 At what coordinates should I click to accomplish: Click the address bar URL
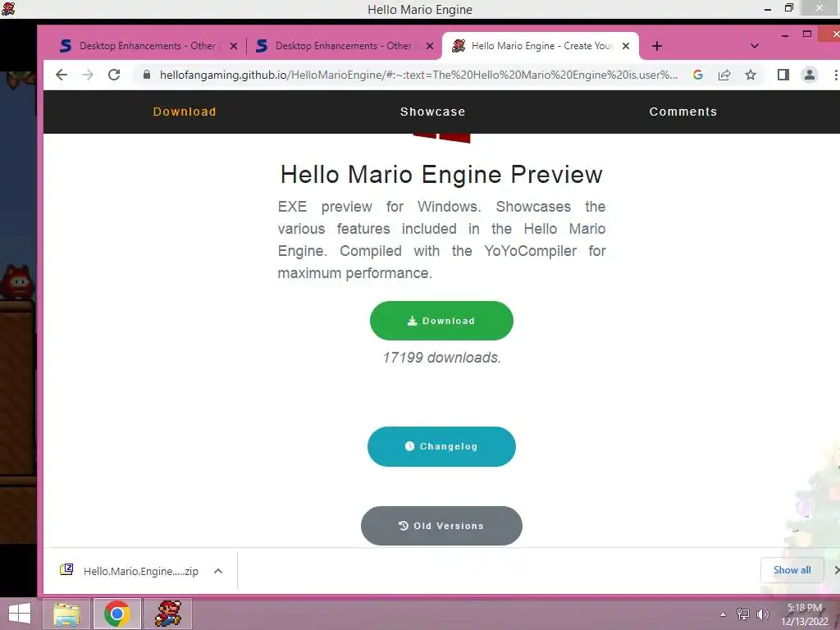[x=418, y=75]
